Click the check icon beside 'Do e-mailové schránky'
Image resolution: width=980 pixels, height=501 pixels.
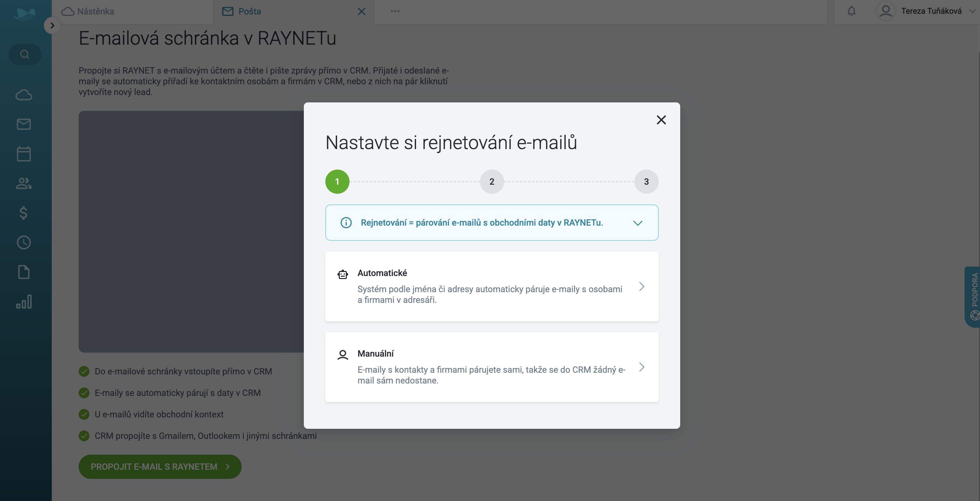(x=84, y=371)
